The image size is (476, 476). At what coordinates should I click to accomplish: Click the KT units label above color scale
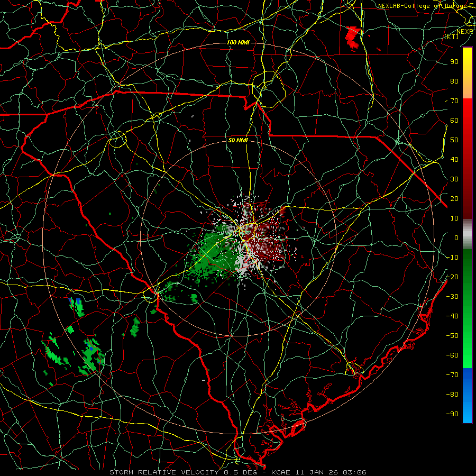(x=452, y=36)
